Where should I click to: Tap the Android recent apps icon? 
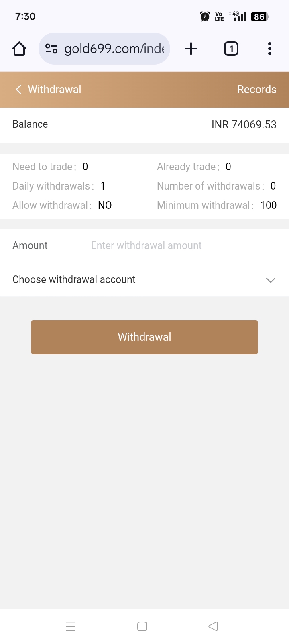coord(71,626)
